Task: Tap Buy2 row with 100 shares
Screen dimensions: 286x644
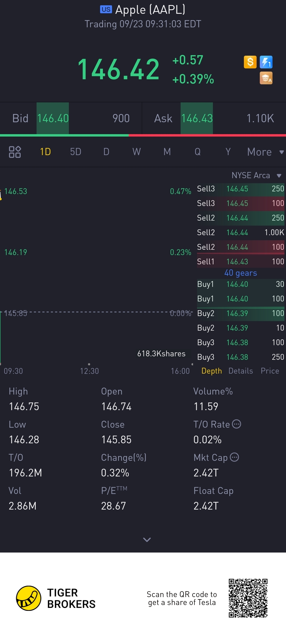Action: pos(240,313)
